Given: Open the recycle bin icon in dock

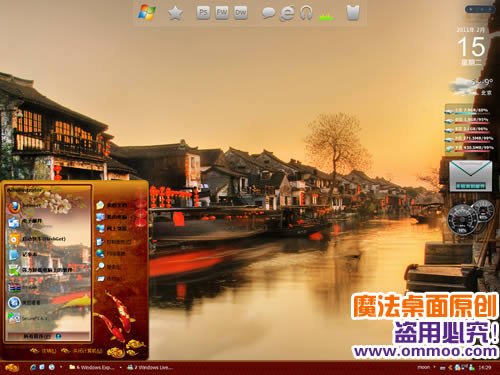Looking at the screenshot, I should [x=353, y=13].
